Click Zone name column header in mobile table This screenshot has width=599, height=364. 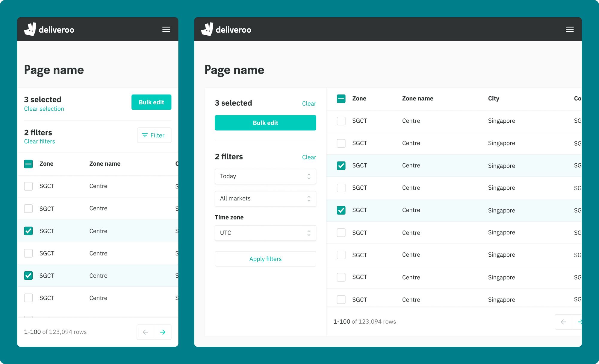105,164
